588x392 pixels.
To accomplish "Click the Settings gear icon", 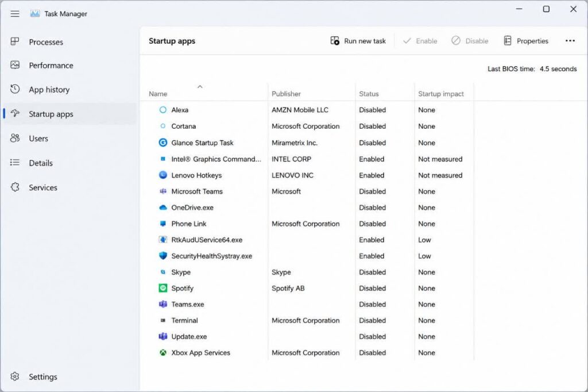I will click(15, 376).
